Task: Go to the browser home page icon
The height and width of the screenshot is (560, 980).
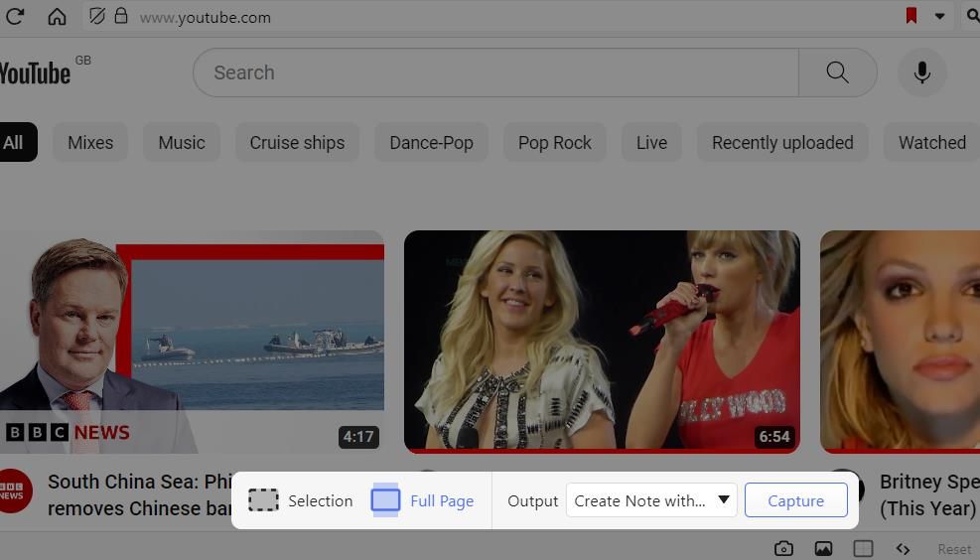Action: [x=57, y=17]
